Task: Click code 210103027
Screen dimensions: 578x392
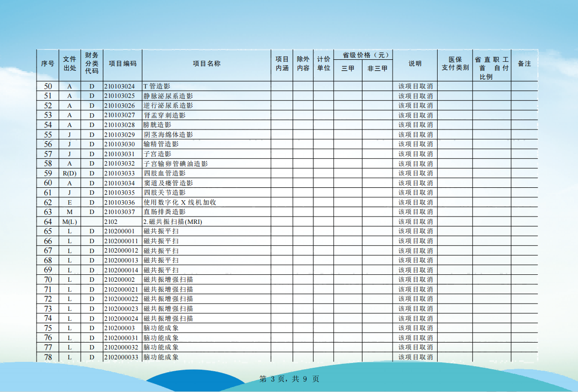Action: pos(120,115)
